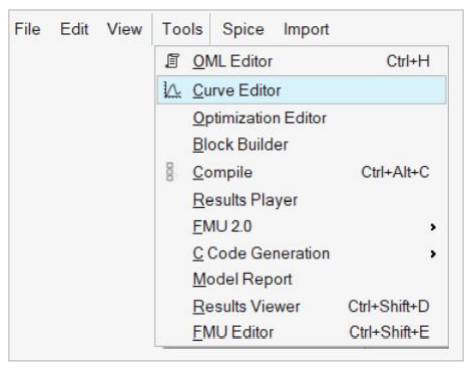Open Results Viewer
Viewport: 471px width, 371px height.
(x=302, y=306)
